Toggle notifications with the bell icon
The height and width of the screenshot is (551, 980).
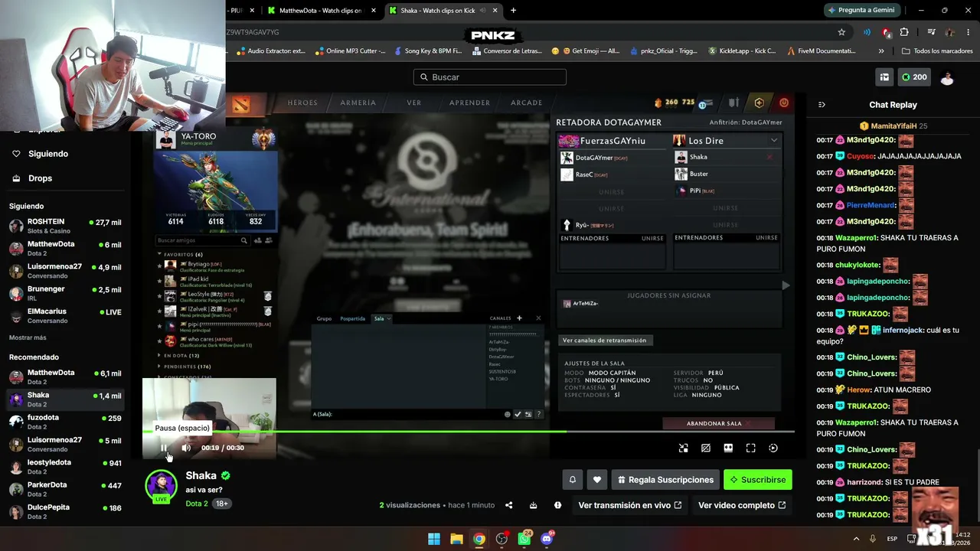click(572, 480)
